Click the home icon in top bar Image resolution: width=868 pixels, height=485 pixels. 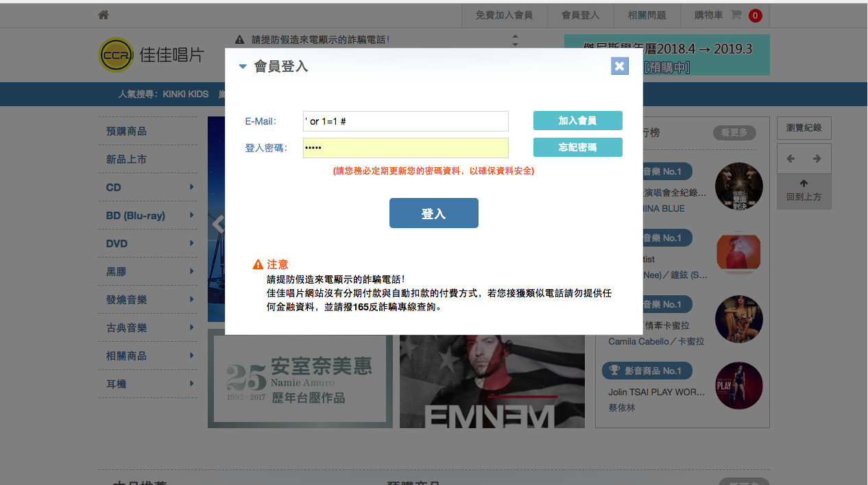pyautogui.click(x=104, y=15)
